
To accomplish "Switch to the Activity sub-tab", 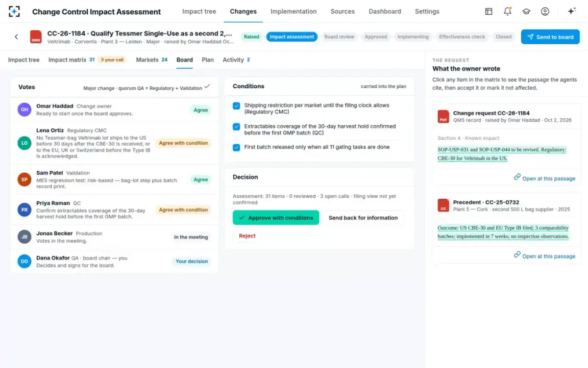I will [236, 60].
